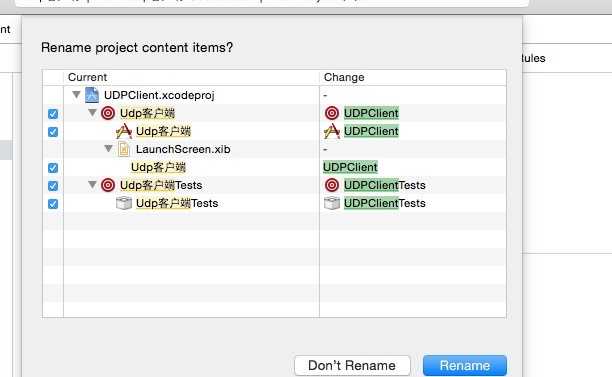Uncheck the first Udp客户端 target checkbox
The image size is (612, 377).
[x=53, y=114]
